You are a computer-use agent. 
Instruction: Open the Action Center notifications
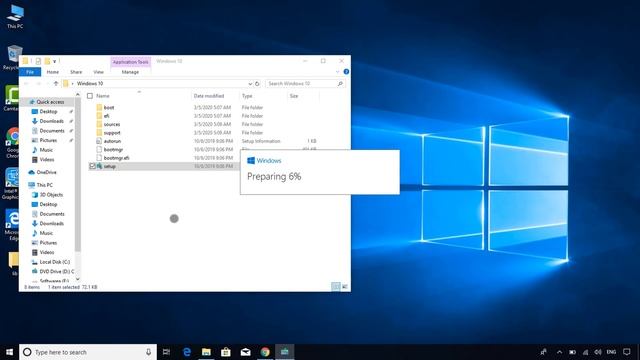627,352
